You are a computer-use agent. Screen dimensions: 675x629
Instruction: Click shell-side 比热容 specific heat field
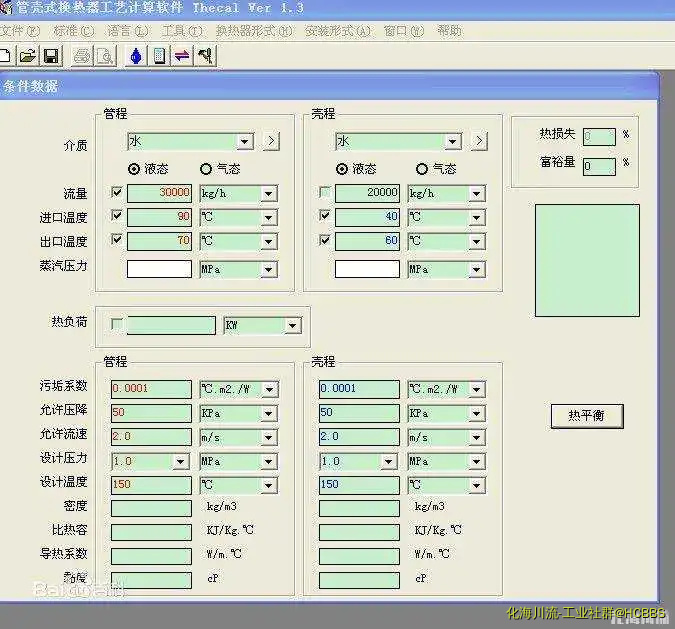point(359,532)
